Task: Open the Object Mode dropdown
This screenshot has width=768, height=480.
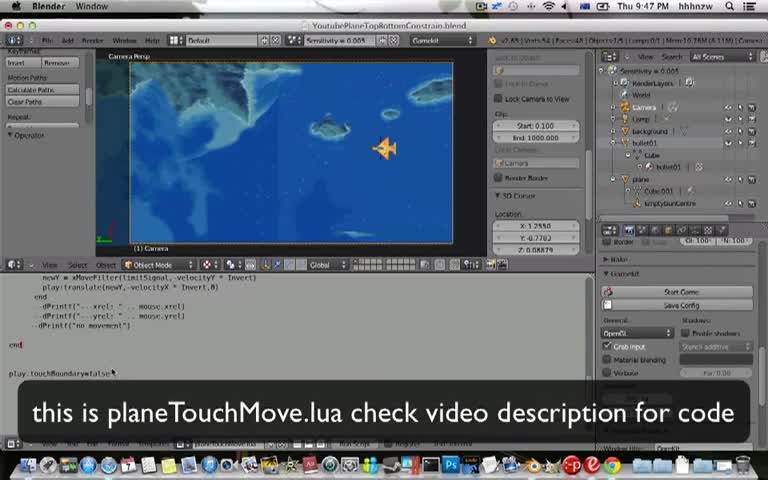Action: [x=159, y=265]
